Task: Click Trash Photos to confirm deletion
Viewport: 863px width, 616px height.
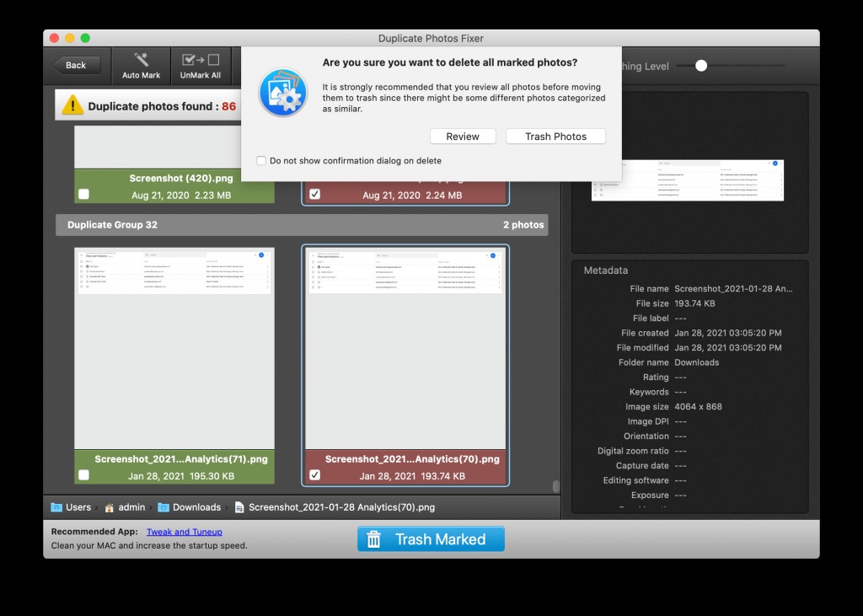Action: pos(555,136)
